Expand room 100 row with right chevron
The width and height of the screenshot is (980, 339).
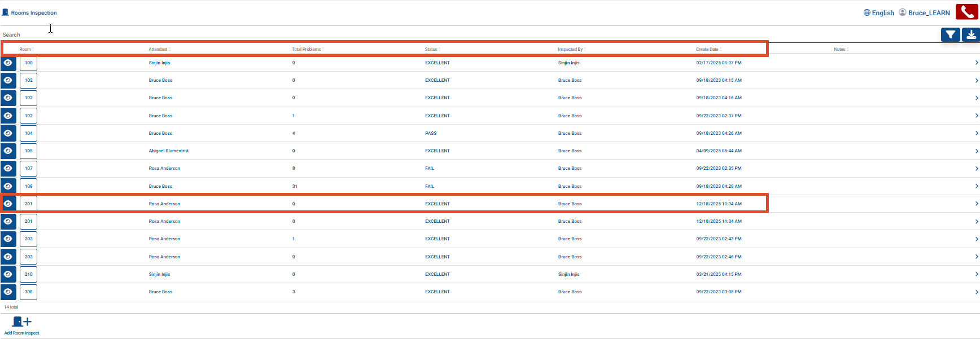[976, 63]
